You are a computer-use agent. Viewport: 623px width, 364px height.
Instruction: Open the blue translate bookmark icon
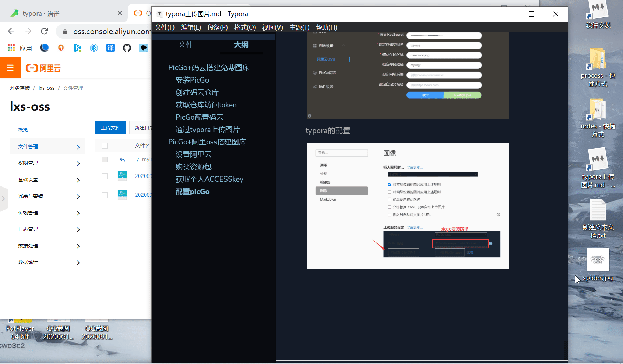click(110, 48)
